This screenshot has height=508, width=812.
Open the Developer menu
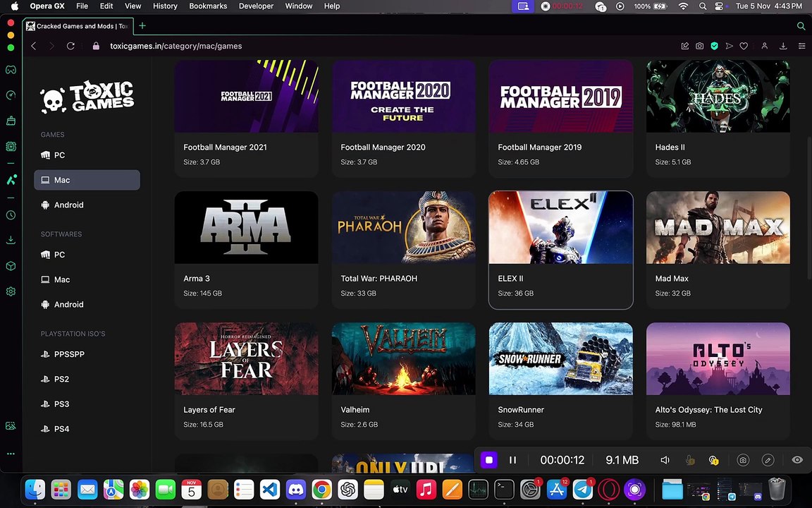click(256, 6)
